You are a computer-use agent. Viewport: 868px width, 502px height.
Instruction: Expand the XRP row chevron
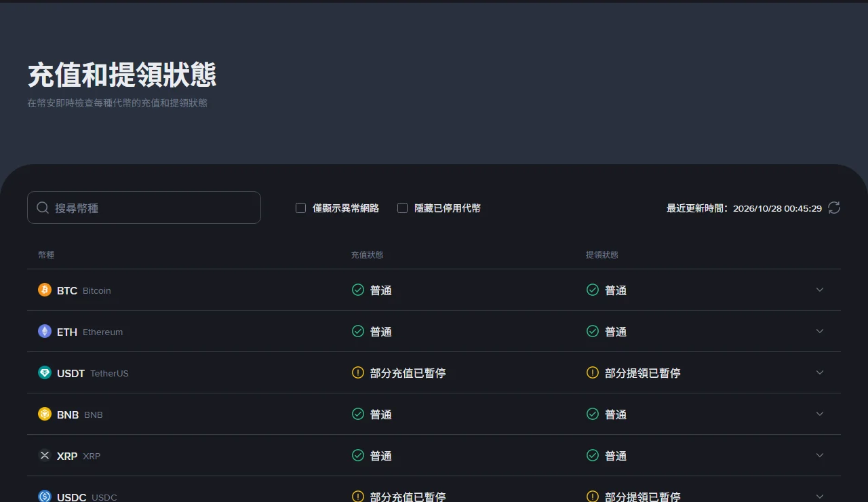(x=820, y=455)
